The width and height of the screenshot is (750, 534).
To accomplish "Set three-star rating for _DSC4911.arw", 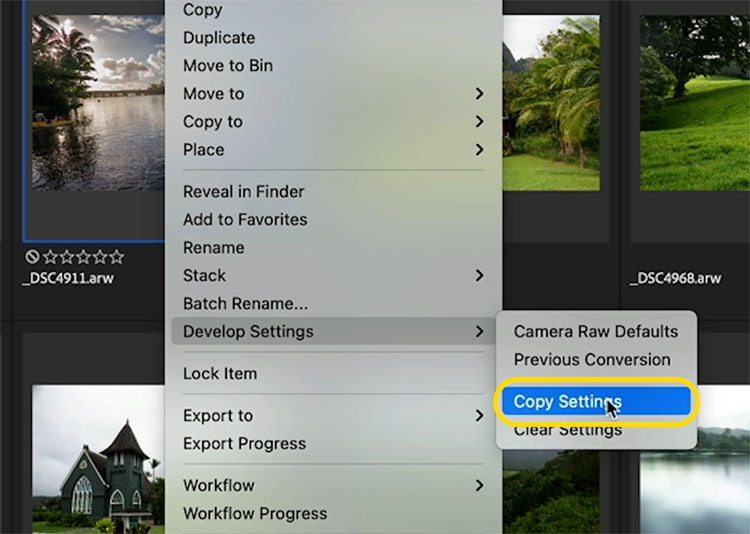I will tap(83, 257).
